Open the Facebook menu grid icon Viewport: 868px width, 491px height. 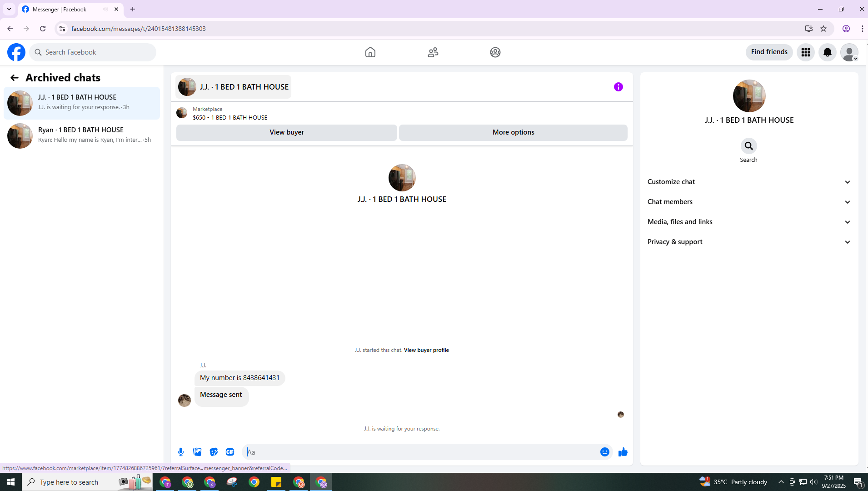pyautogui.click(x=806, y=52)
